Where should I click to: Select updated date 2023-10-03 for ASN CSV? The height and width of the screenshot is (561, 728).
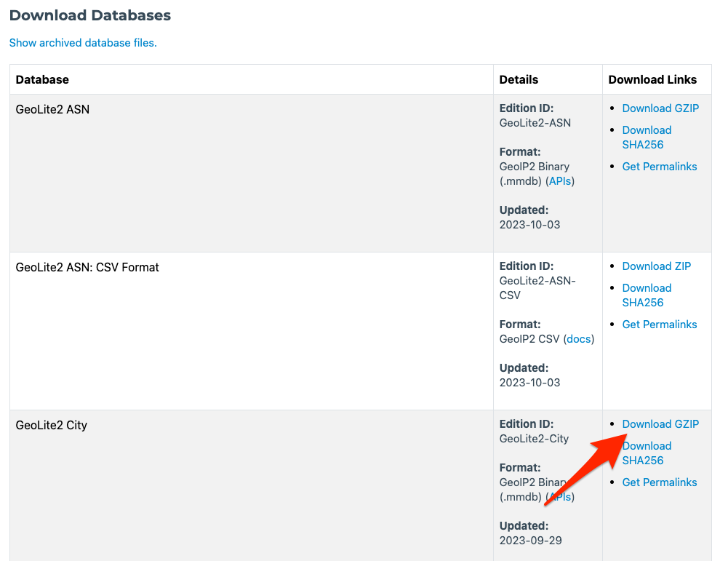tap(529, 383)
